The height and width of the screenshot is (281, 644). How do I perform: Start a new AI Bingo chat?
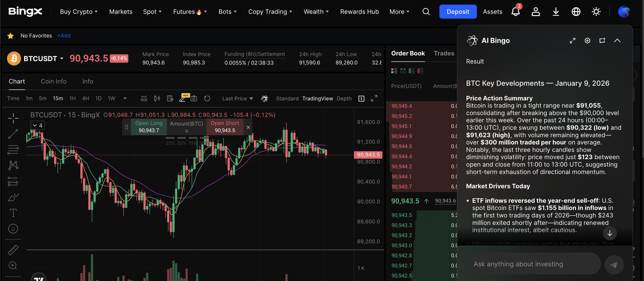(x=602, y=41)
